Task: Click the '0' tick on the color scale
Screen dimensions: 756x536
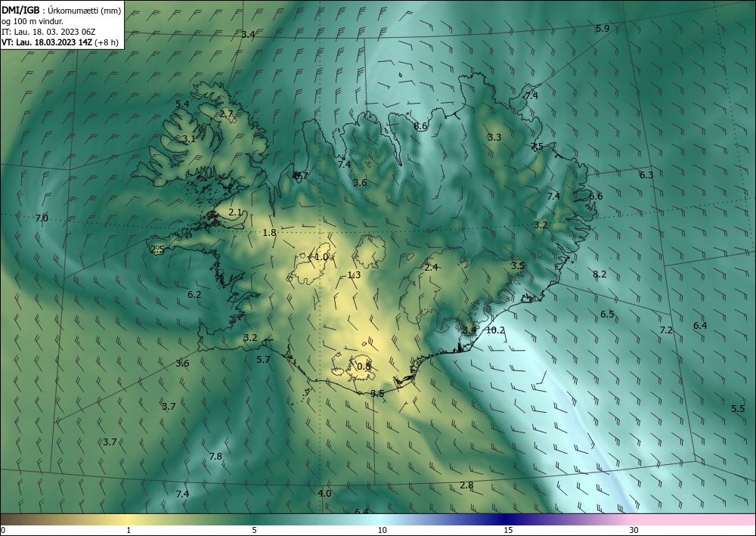Action: 3,531
